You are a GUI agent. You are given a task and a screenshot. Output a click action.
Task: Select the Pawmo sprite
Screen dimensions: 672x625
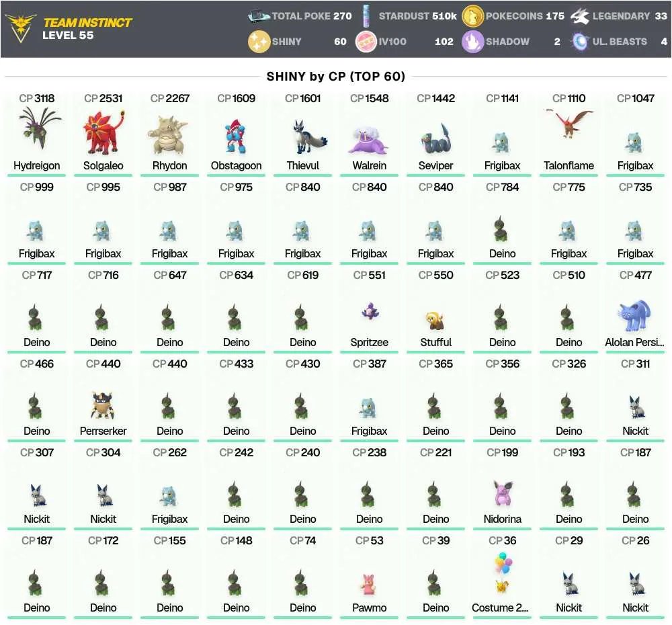(x=368, y=584)
